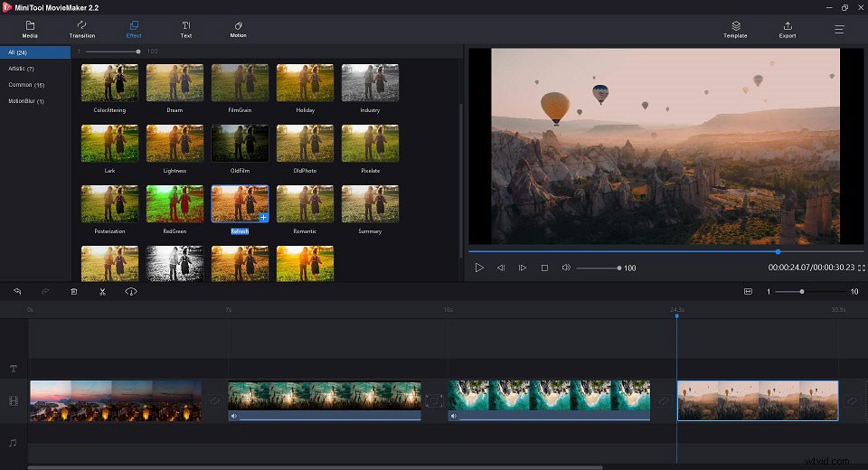Click the zoom-to-fit timeline icon
Image resolution: width=868 pixels, height=470 pixels.
[x=748, y=292]
